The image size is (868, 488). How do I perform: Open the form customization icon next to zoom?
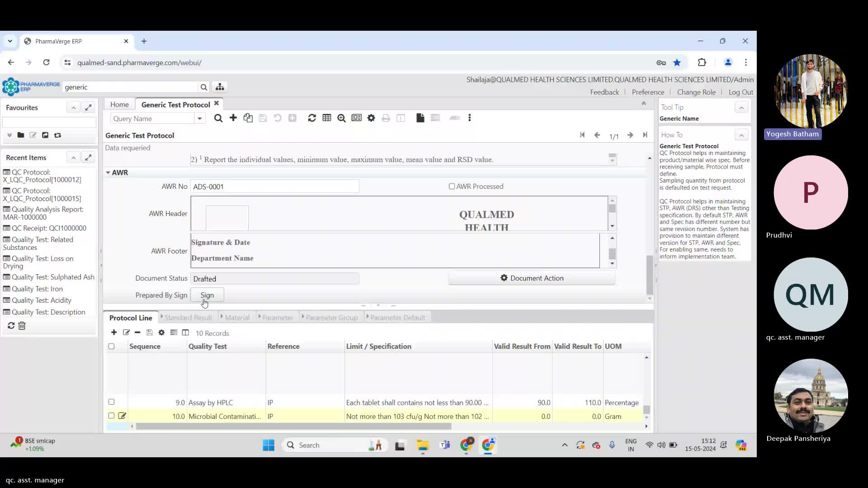[357, 118]
